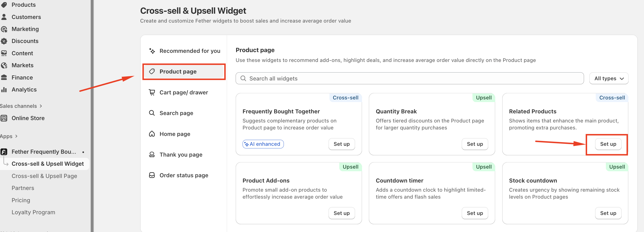Click the Marketing target icon
Image resolution: width=644 pixels, height=232 pixels.
click(4, 29)
